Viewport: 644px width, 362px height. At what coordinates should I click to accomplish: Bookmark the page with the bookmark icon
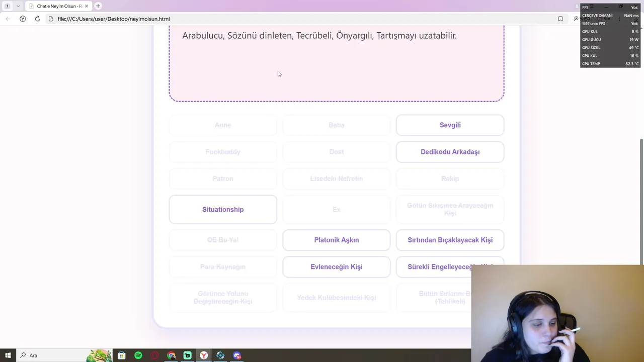[x=560, y=19]
